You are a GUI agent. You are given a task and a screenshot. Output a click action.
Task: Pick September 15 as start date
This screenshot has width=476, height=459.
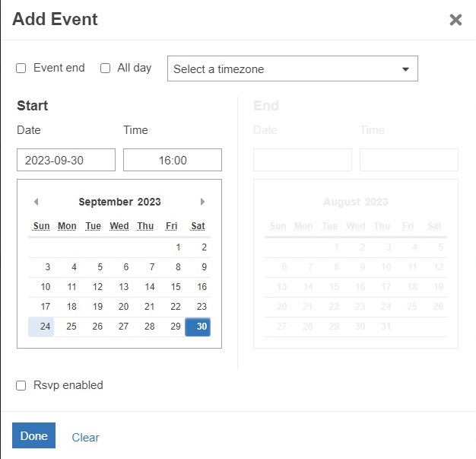pos(176,287)
